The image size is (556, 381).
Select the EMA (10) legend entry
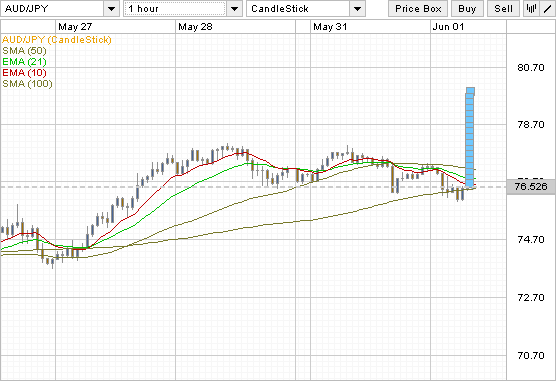(x=24, y=73)
